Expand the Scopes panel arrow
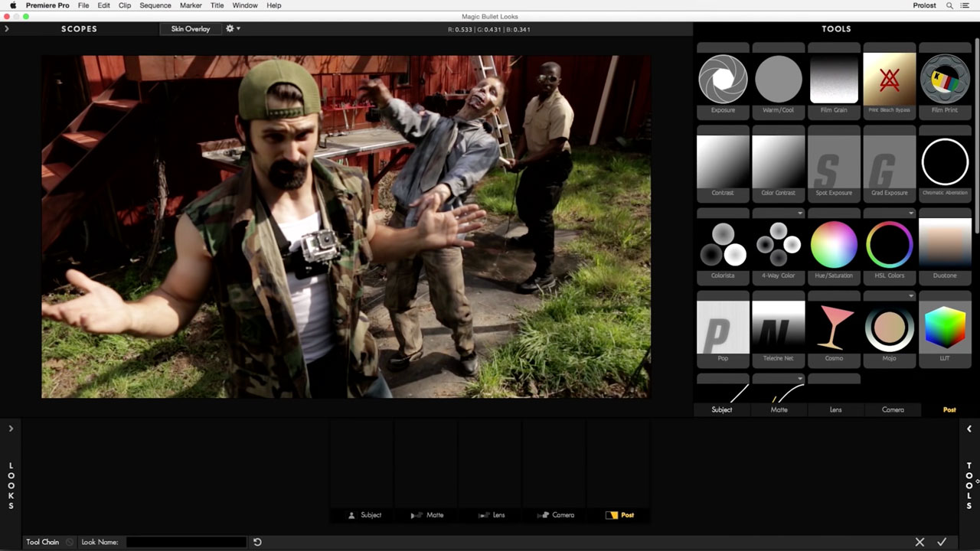980x551 pixels. tap(6, 28)
